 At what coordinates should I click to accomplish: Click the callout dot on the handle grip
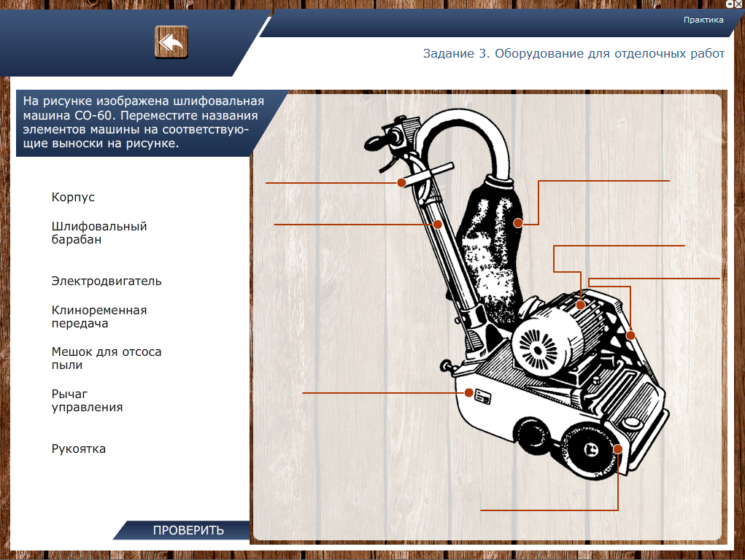tap(401, 182)
